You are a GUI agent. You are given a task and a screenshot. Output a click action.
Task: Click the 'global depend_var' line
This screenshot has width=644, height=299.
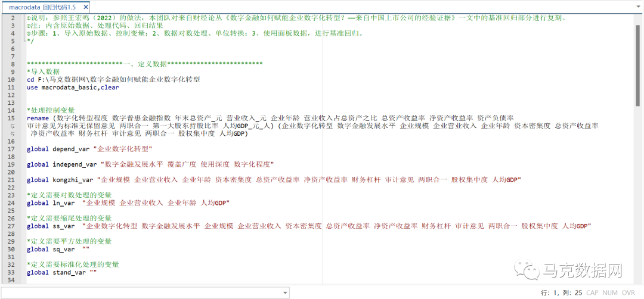pyautogui.click(x=89, y=149)
